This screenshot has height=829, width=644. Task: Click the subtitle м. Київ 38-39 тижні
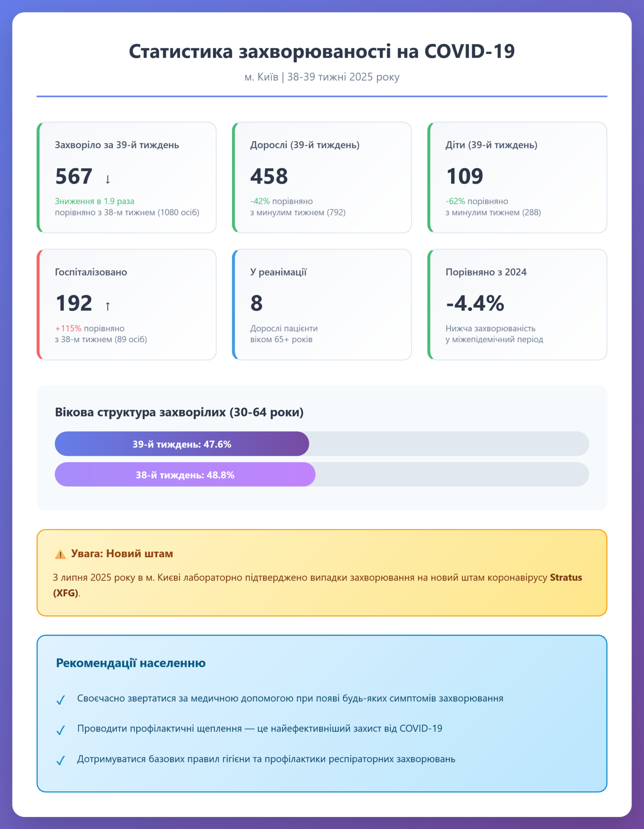pos(322,77)
